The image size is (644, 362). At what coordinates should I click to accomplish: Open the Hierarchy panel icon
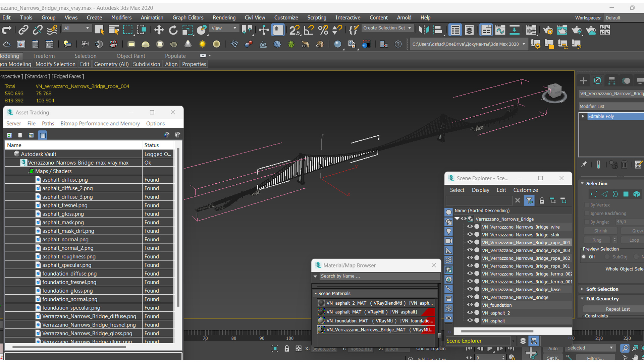(612, 81)
